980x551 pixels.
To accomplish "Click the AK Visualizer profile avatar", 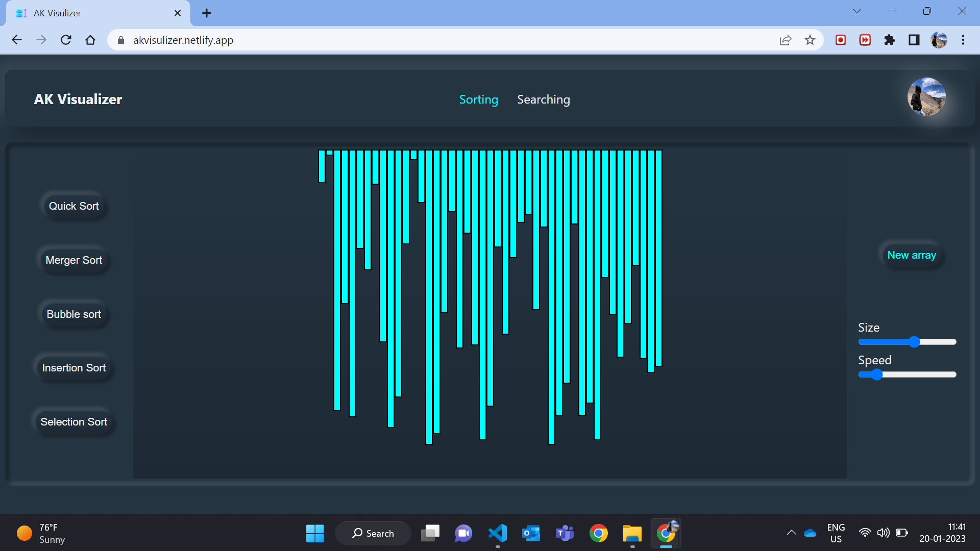I will pyautogui.click(x=926, y=96).
